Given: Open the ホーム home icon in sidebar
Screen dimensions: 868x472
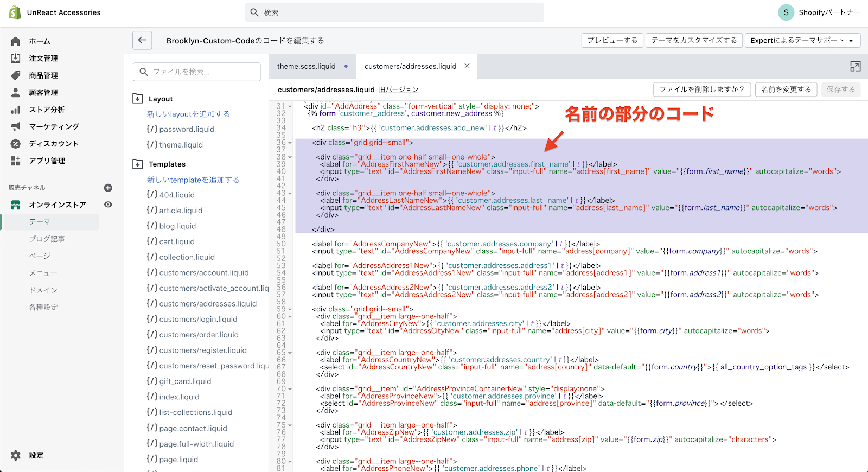Looking at the screenshot, I should coord(16,41).
